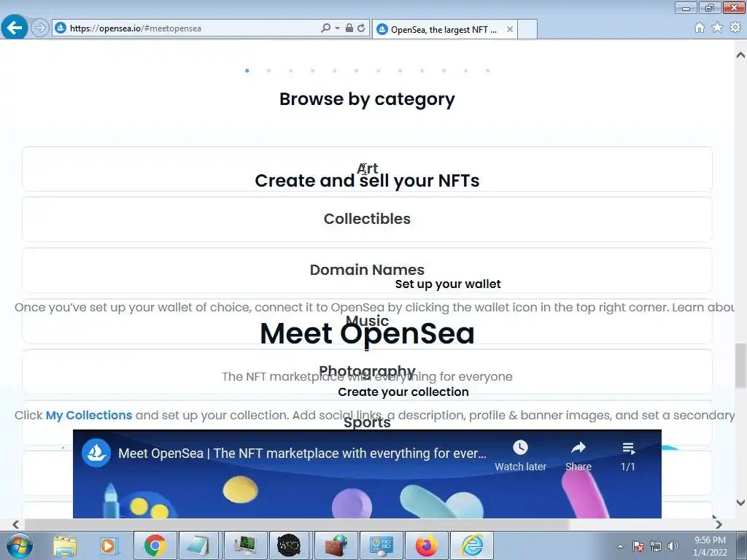The height and width of the screenshot is (560, 747).
Task: Open the Collectibles category card
Action: [x=367, y=219]
